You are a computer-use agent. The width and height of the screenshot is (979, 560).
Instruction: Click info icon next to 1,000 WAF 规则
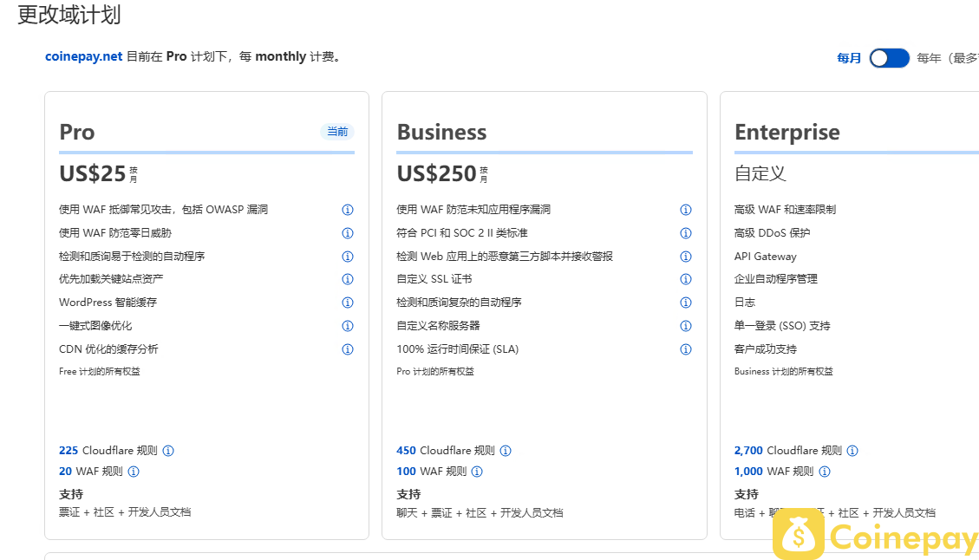coord(825,472)
